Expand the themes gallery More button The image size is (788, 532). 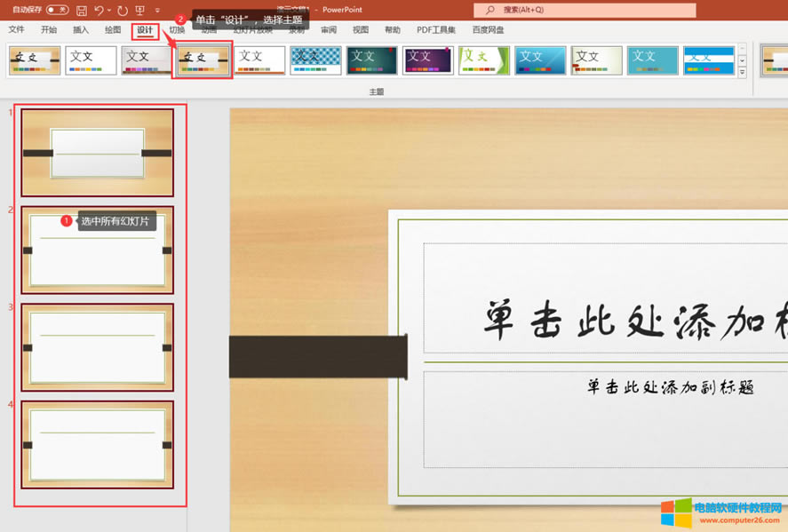[x=742, y=73]
